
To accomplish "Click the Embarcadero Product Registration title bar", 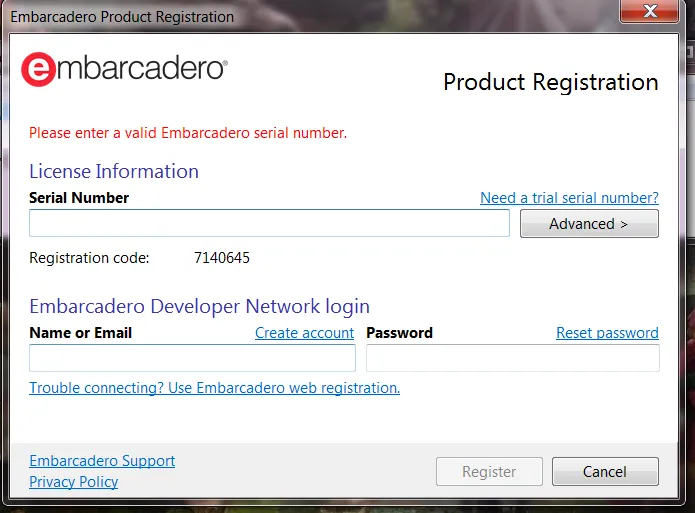I will [x=300, y=16].
